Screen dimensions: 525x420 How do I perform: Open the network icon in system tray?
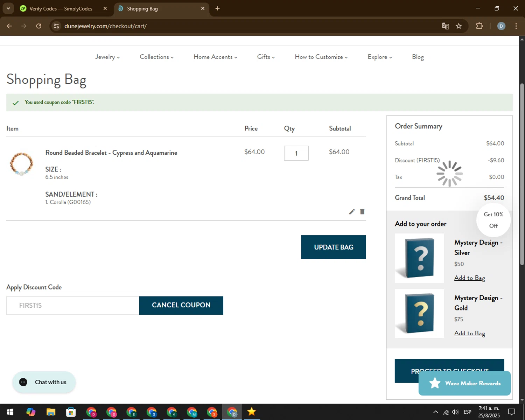(x=446, y=412)
